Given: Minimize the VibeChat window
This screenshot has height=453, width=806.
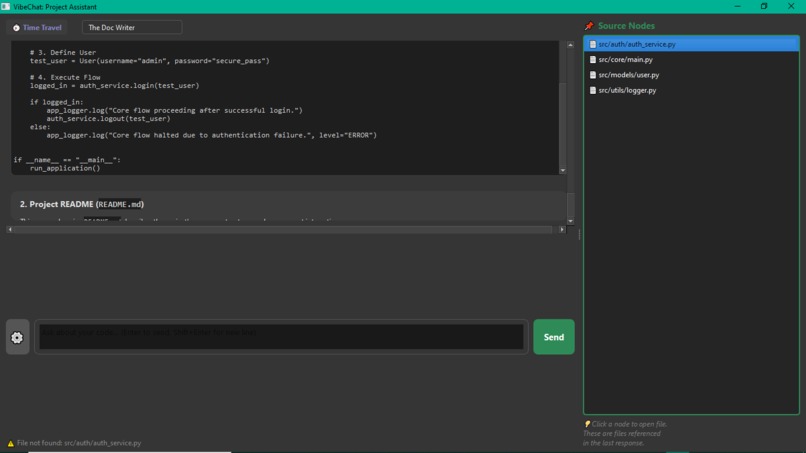Looking at the screenshot, I should coord(737,7).
